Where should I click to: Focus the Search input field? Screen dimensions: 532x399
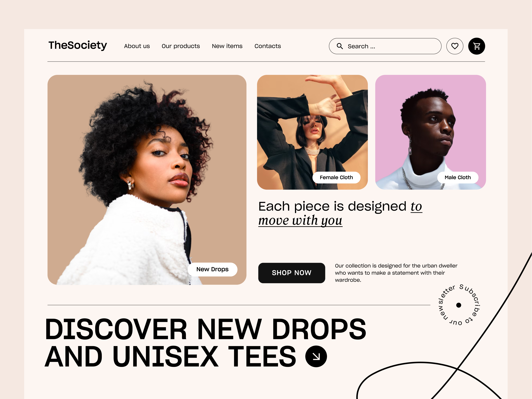tap(385, 46)
